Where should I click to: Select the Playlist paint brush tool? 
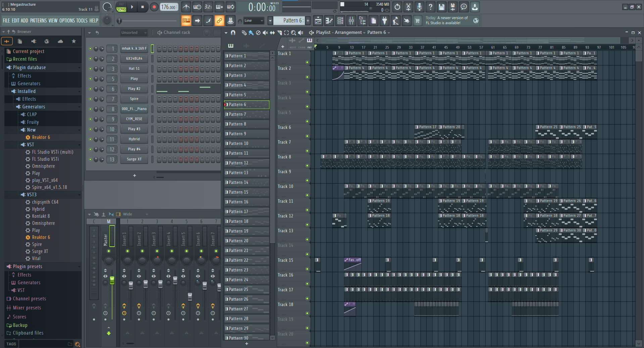[x=251, y=33]
